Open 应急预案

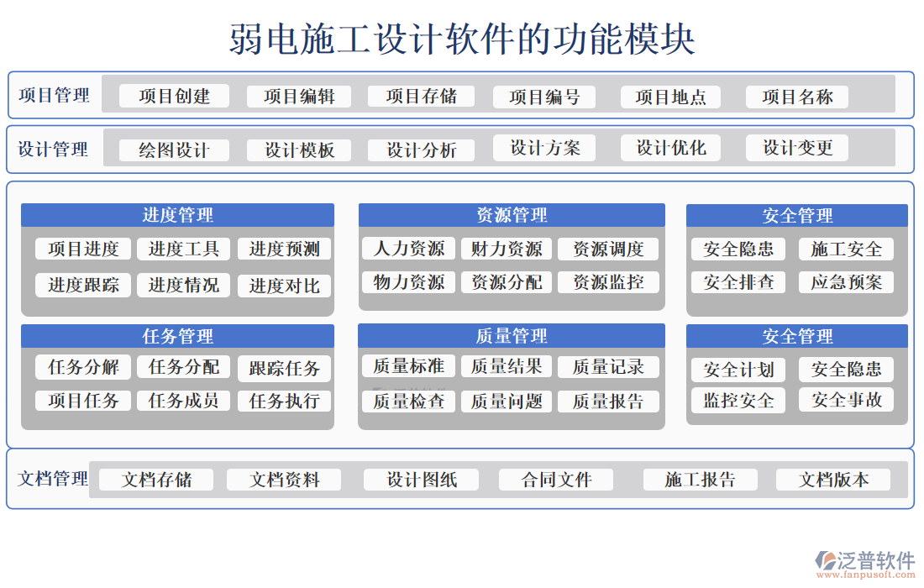(847, 281)
